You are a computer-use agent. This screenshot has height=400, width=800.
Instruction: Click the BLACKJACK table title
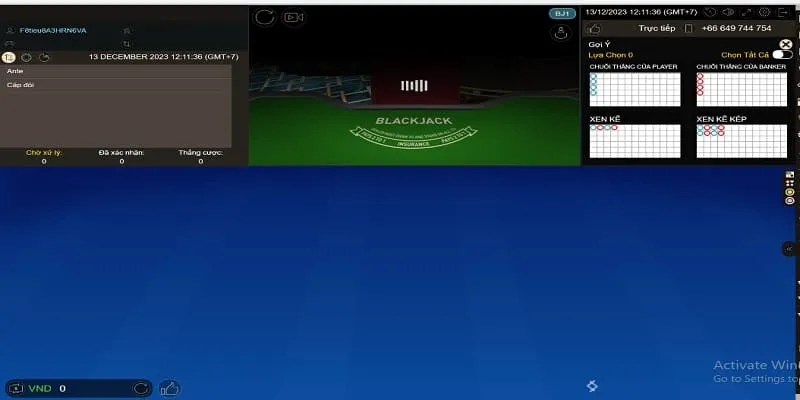point(414,121)
